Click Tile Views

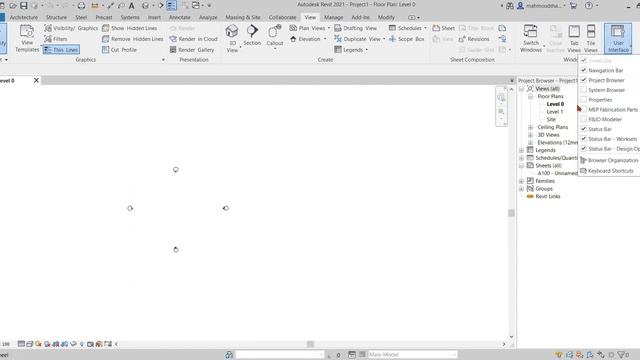click(591, 38)
